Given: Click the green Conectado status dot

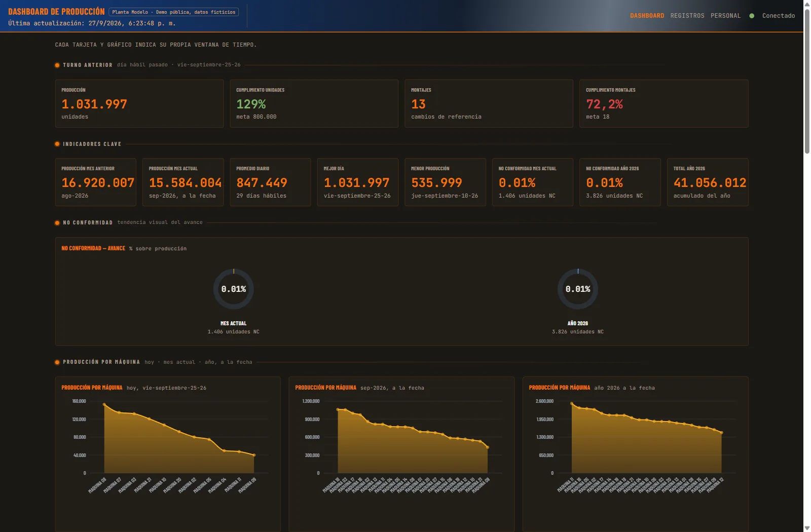Looking at the screenshot, I should click(x=752, y=16).
